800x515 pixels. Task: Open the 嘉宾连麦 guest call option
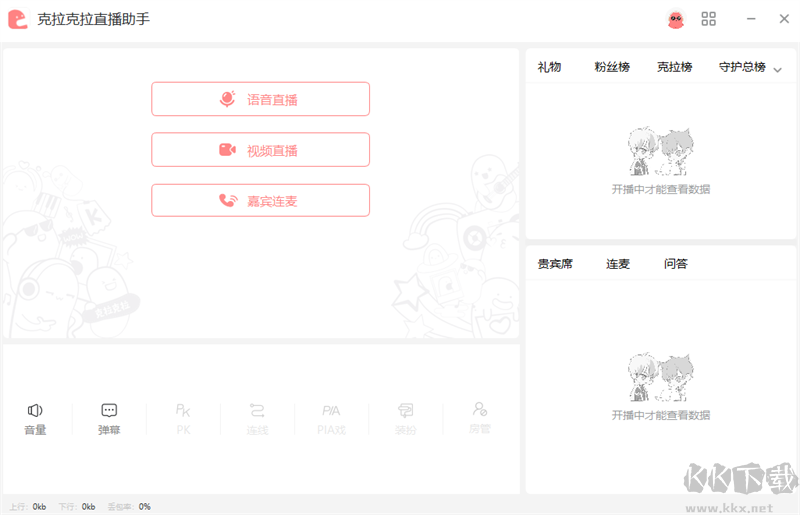click(260, 201)
